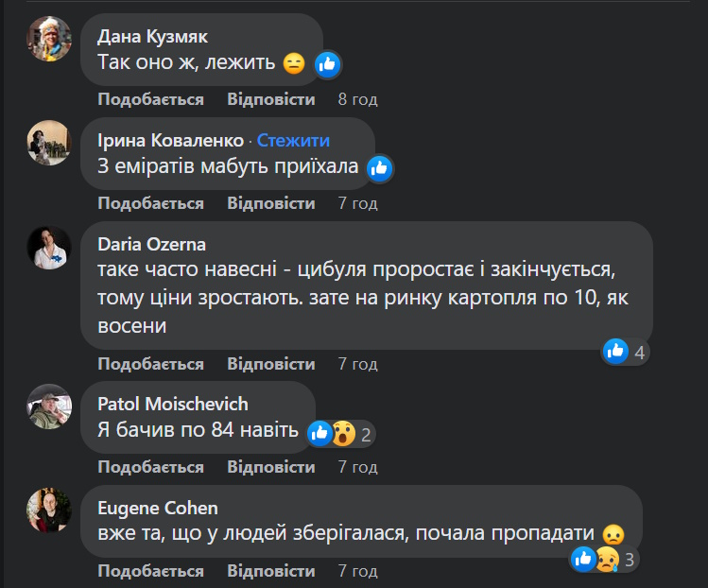Open Daria Ozerna's avatar
This screenshot has height=588, width=708.
point(48,249)
